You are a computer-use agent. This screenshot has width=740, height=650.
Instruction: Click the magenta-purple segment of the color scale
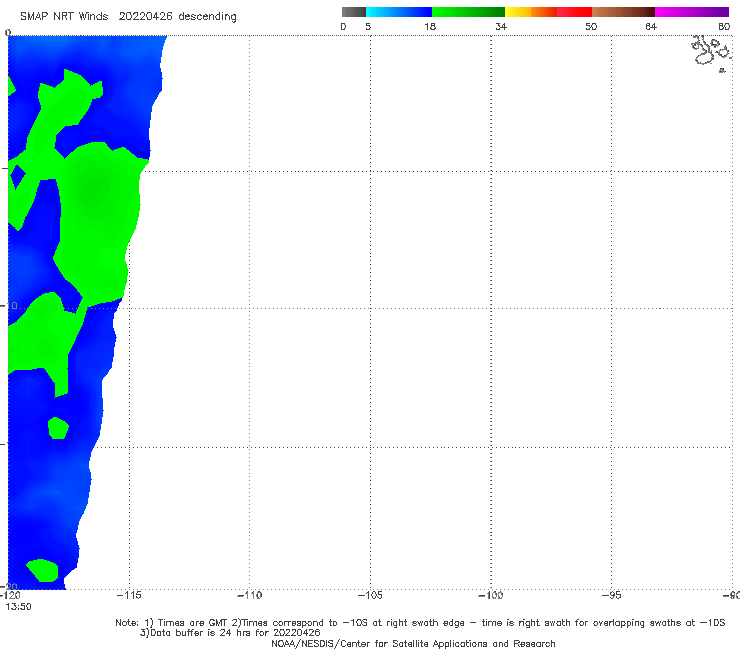tap(692, 12)
